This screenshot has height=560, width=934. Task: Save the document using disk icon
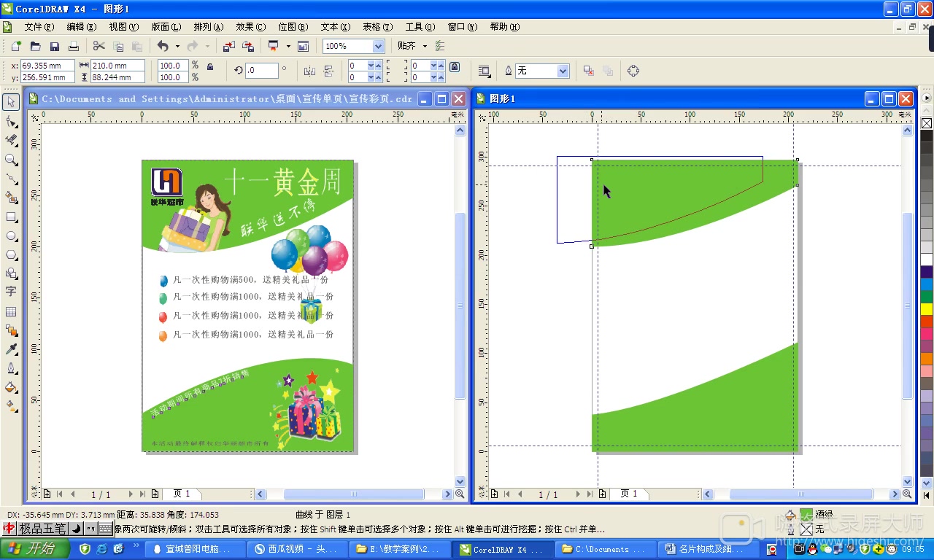[x=55, y=46]
